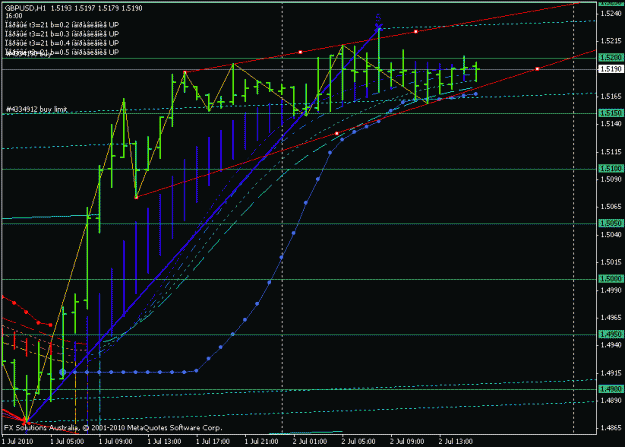Select the rightmost anchor point of upper red trendline
This screenshot has height=447, width=625.
click(x=416, y=32)
